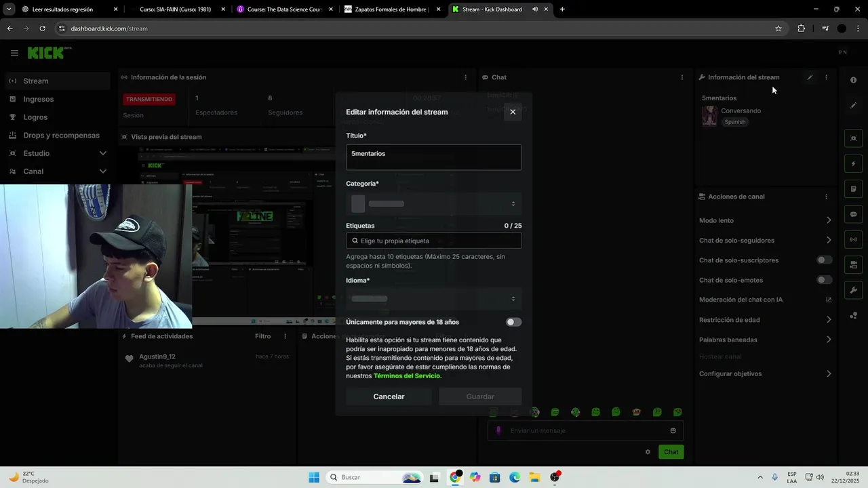Switch to Zapatos Formales de Hombre tab

click(x=393, y=9)
